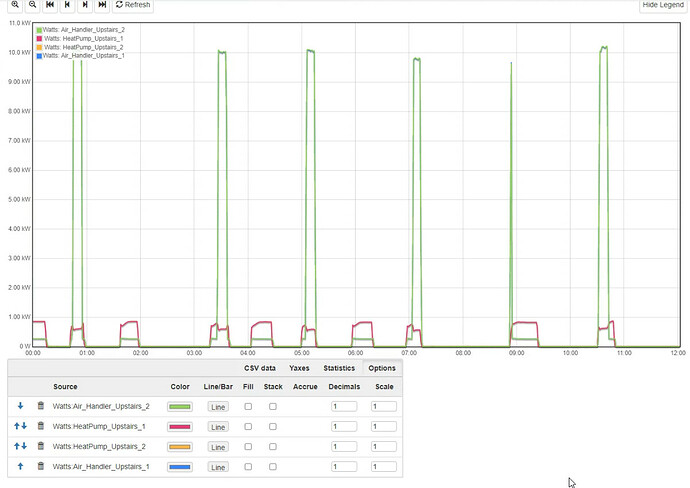Click source name Watts:Air_Handler_Upstairs_2 in table
The height and width of the screenshot is (488, 690).
101,406
